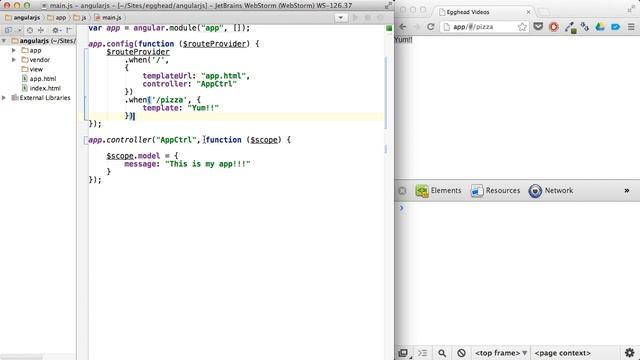Click the blue tag extension icon
640x360 pixels.
[616, 27]
